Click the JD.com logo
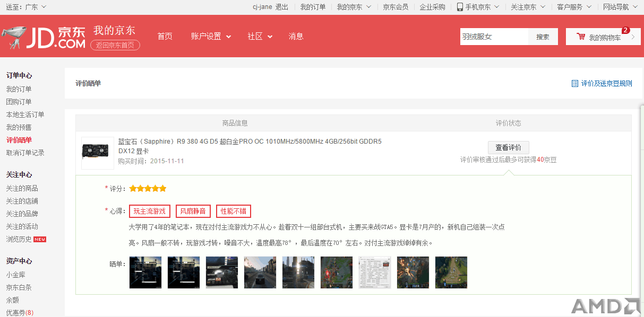This screenshot has width=644, height=317. (43, 37)
